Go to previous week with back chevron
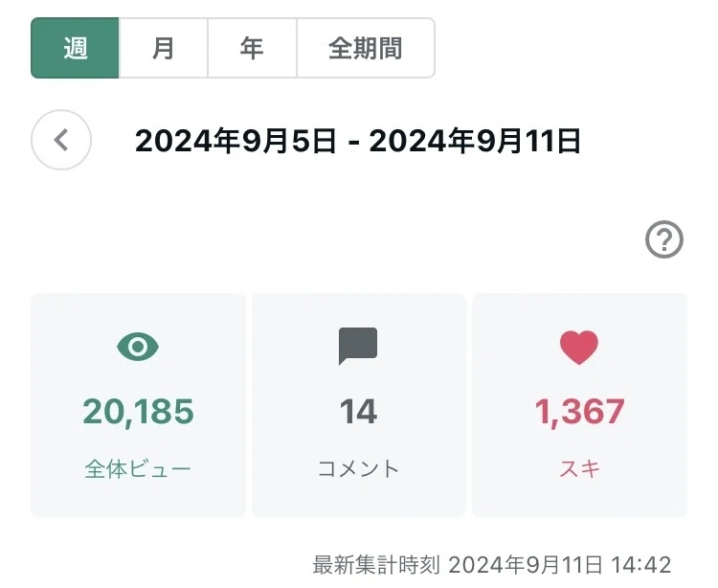The height and width of the screenshot is (588, 718). (61, 140)
